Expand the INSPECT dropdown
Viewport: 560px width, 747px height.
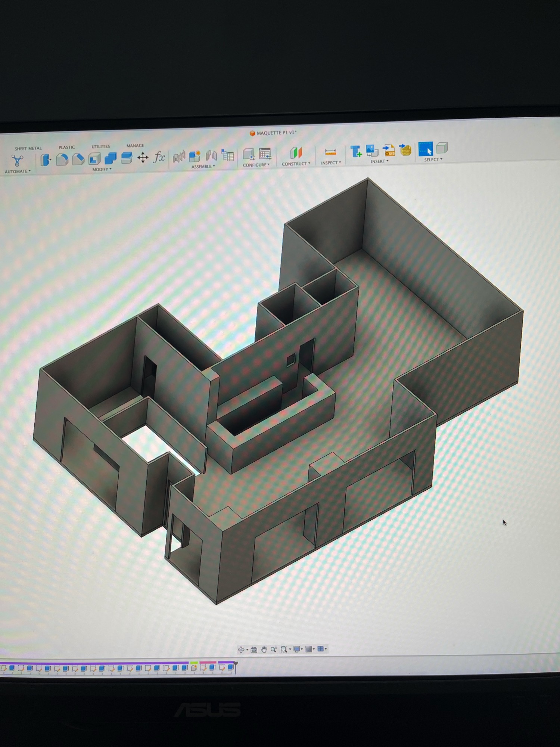tap(331, 163)
